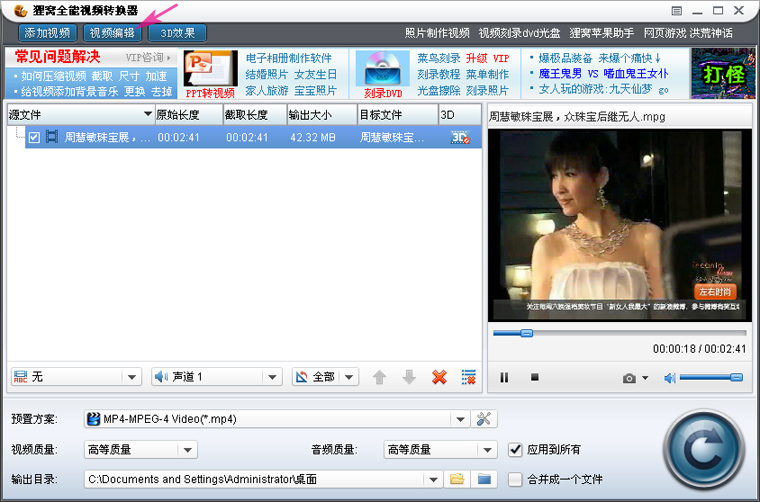Click the video preview image
The width and height of the screenshot is (760, 502).
point(620,225)
